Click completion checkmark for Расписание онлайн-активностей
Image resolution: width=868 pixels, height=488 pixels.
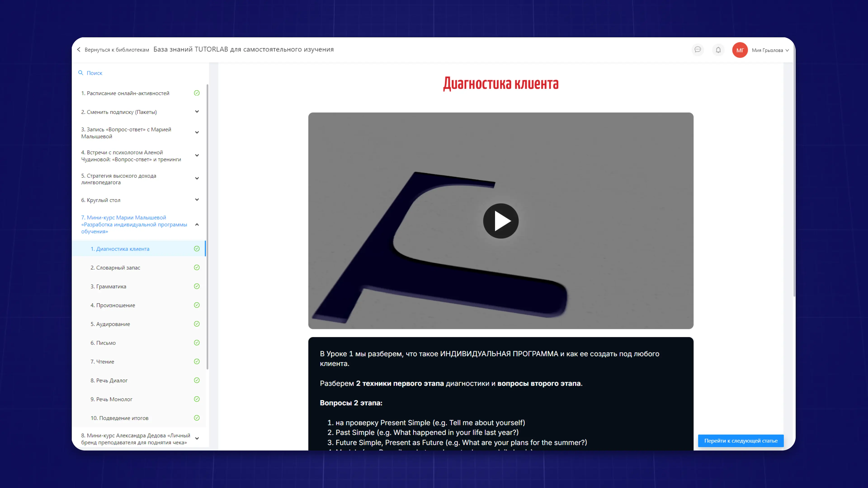point(197,93)
